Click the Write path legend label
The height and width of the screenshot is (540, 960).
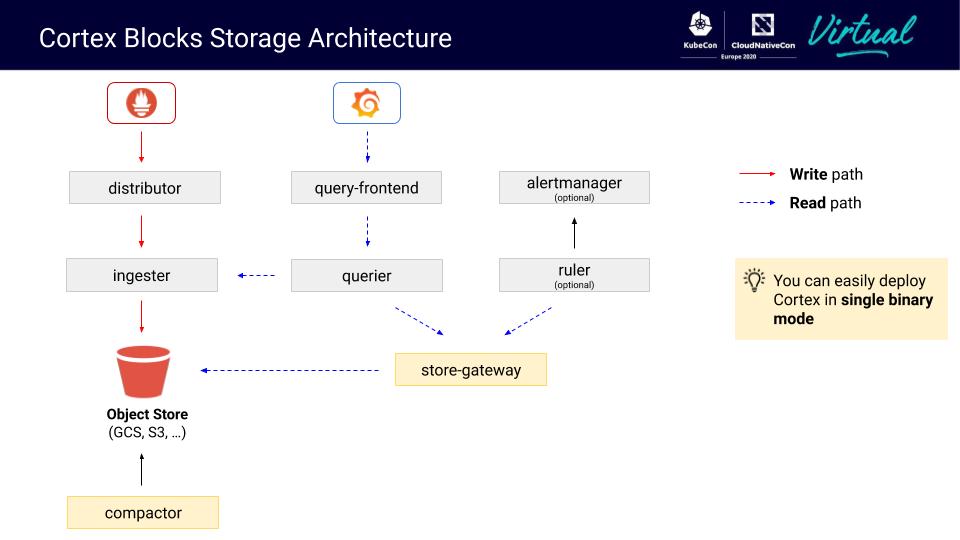[x=825, y=174]
